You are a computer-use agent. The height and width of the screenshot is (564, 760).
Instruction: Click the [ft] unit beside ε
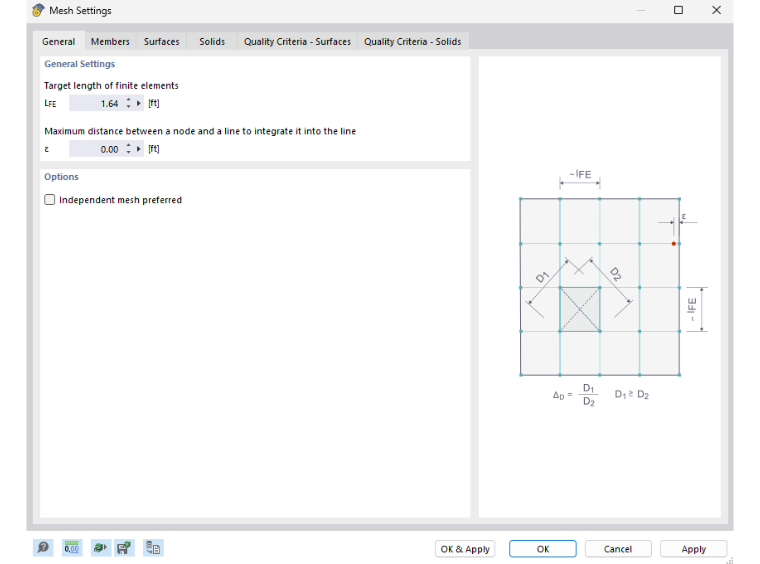click(154, 149)
